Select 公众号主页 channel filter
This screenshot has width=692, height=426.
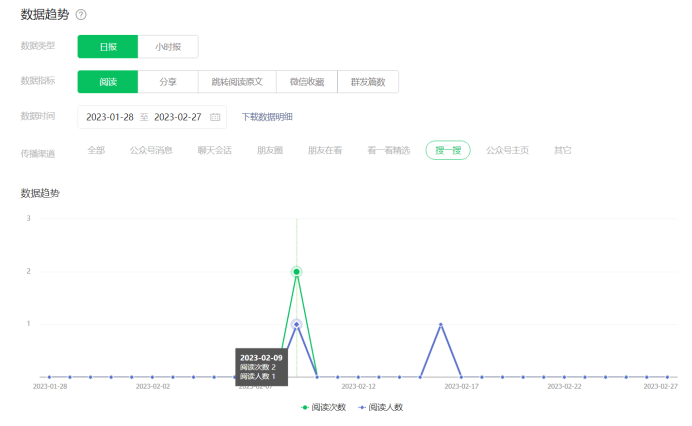click(508, 151)
